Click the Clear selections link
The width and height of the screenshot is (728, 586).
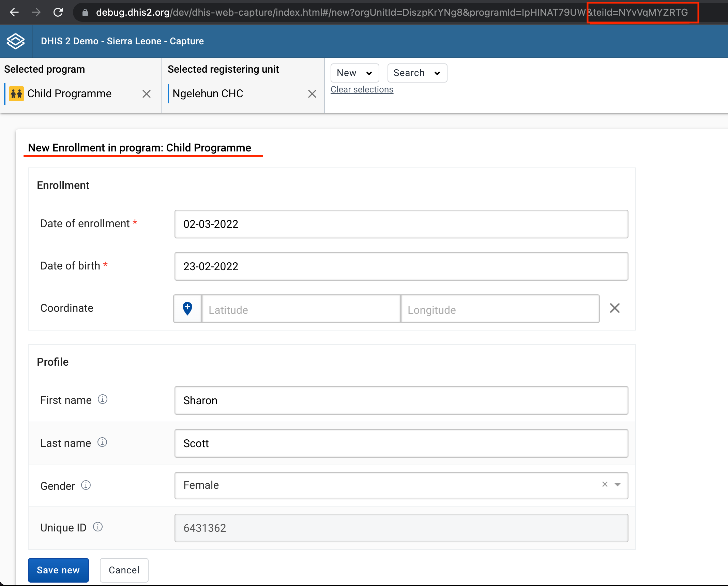pos(362,89)
